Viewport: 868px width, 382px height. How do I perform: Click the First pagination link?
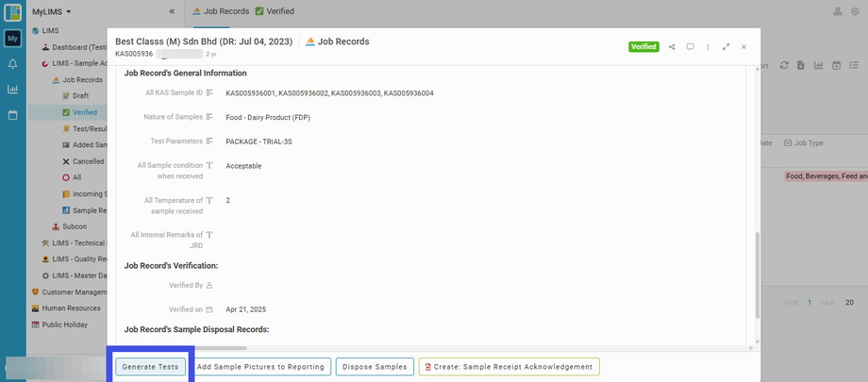(791, 302)
